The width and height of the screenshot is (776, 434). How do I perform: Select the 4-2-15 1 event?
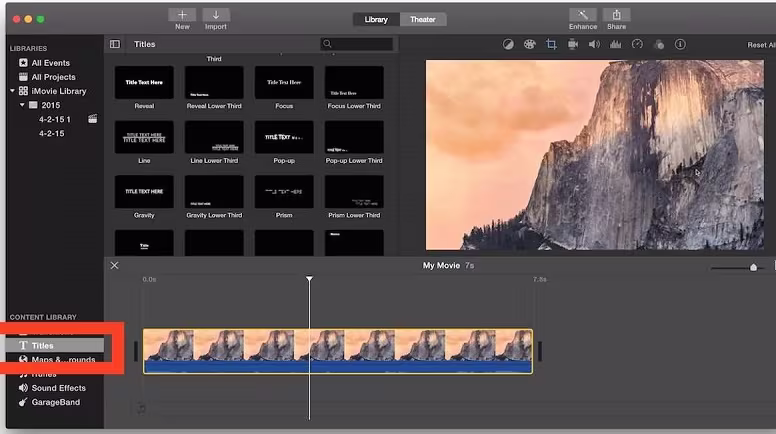pyautogui.click(x=54, y=119)
